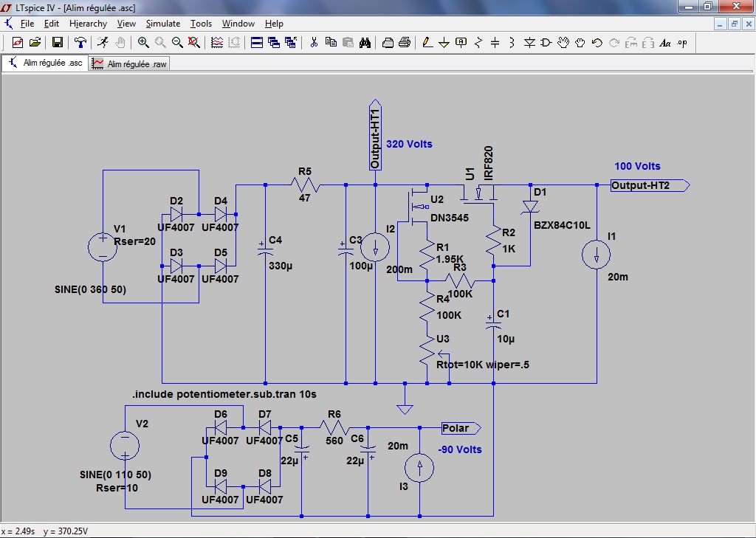The image size is (756, 538).
Task: Open the View menu
Action: (126, 24)
